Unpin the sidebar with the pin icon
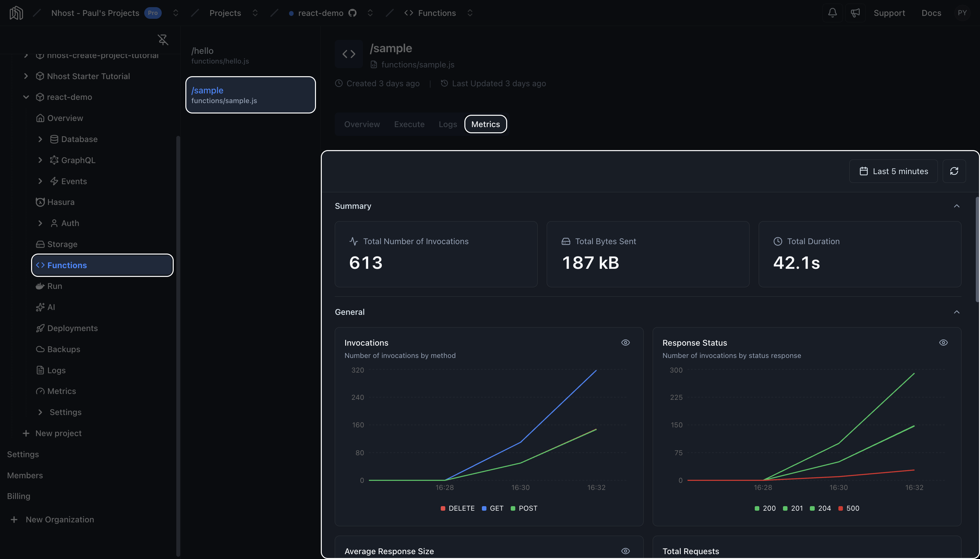Screen dimensions: 980x559 click(x=163, y=40)
